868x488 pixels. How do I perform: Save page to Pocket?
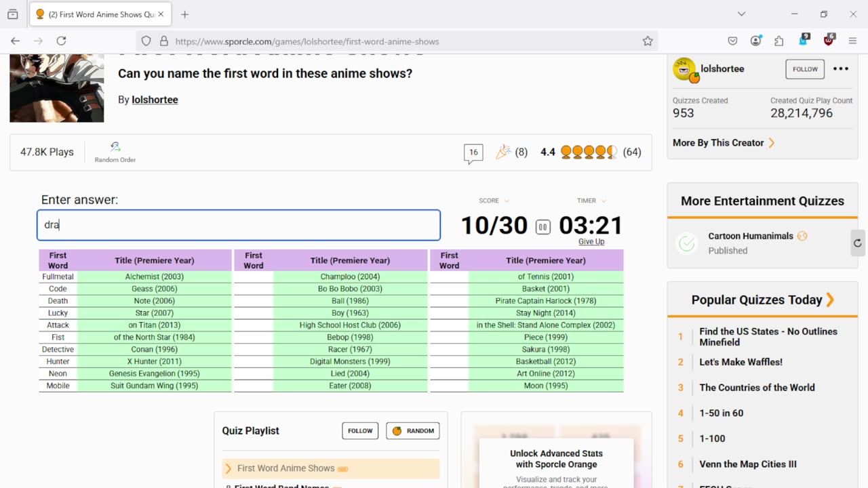click(732, 41)
